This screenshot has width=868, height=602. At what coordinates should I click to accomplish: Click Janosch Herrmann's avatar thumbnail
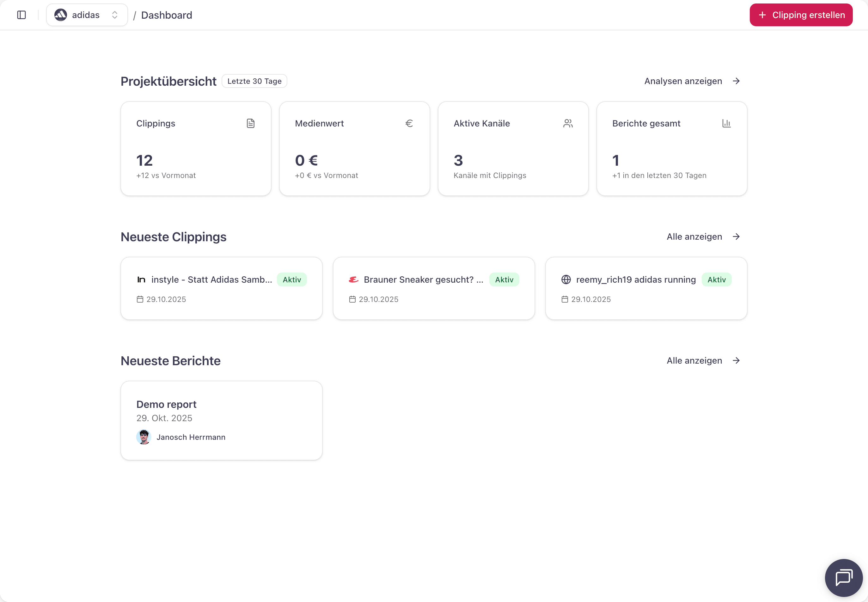pos(144,437)
